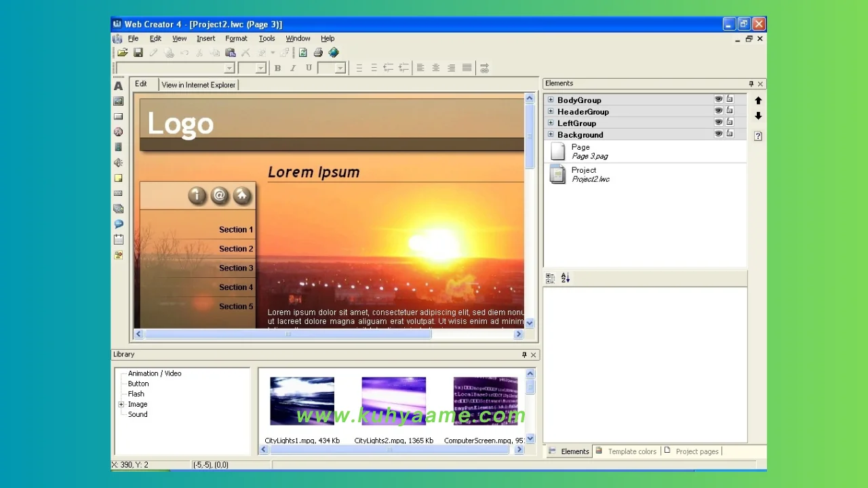Select the navigation bar tool in left toolbar
Screen dimensions: 868x488
coord(119,194)
